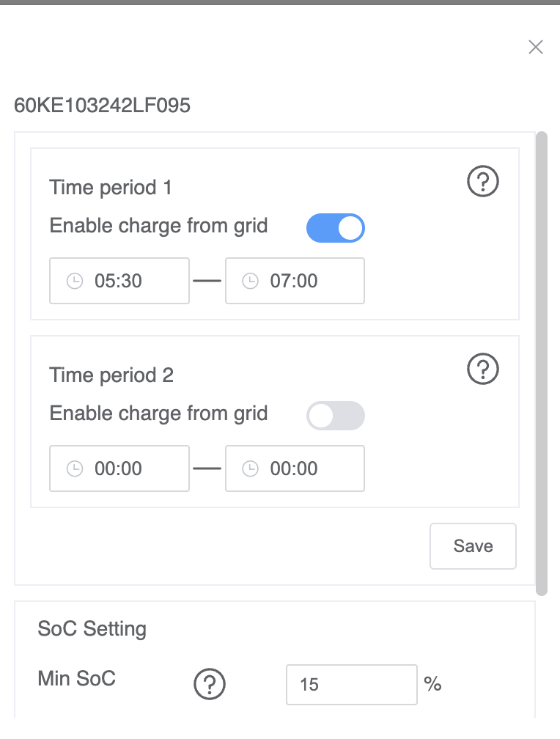Open the Min SoC help tooltip icon
Screen dimensions: 560x739
209,685
